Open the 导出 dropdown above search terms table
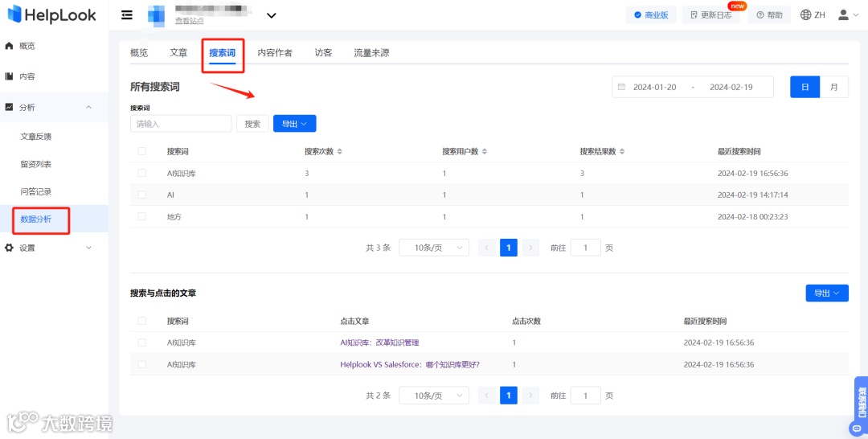 tap(294, 124)
